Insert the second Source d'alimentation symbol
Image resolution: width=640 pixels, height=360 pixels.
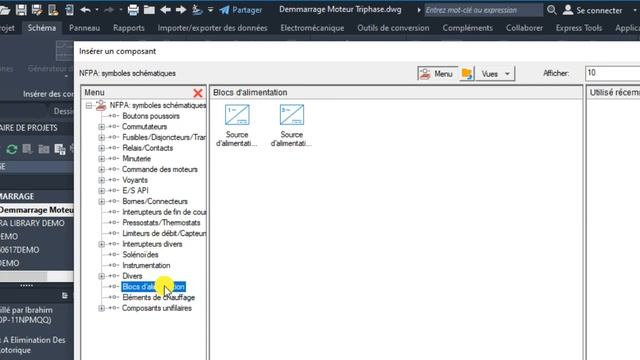[x=291, y=125]
